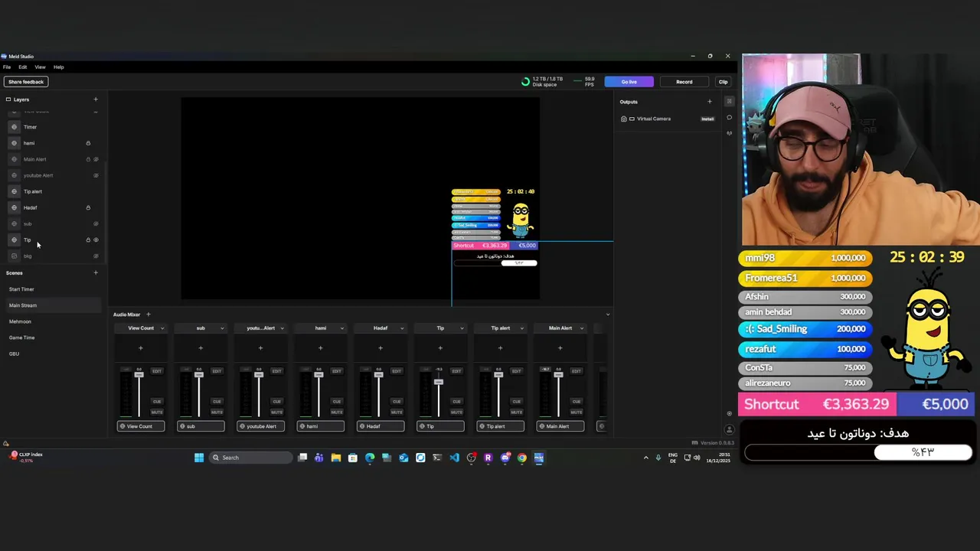
Task: Click Share feedback button
Action: [26, 82]
